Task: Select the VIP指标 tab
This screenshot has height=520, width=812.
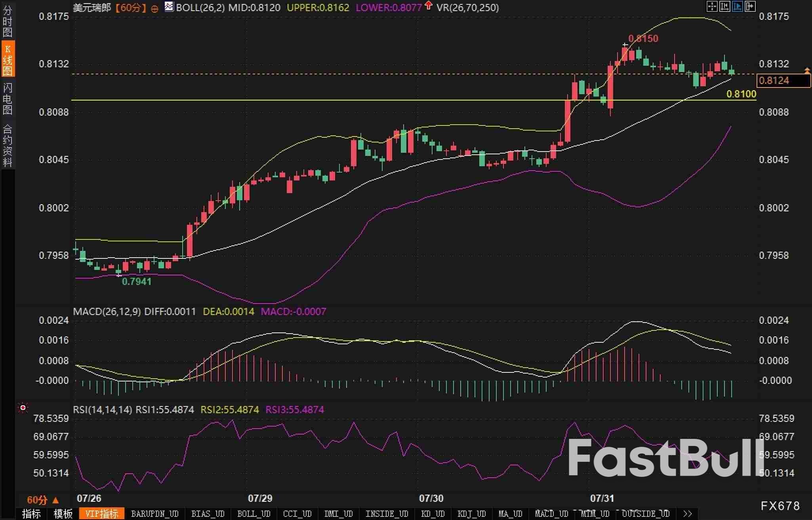Action: pos(102,514)
